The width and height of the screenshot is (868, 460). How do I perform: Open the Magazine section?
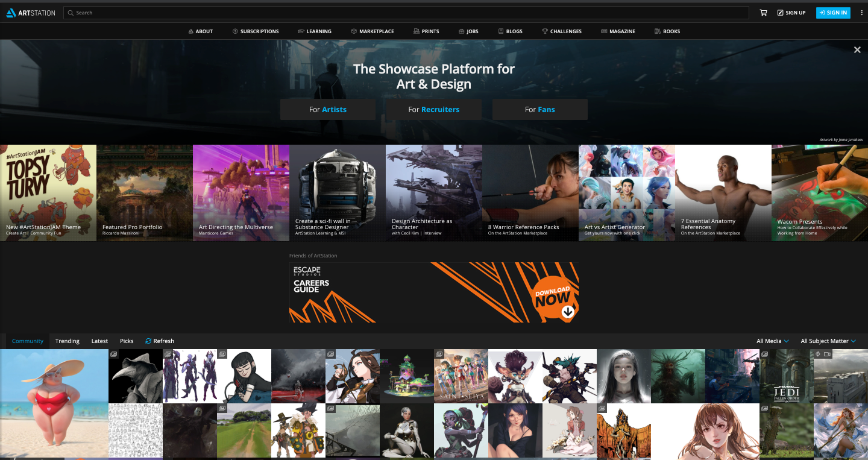click(618, 31)
